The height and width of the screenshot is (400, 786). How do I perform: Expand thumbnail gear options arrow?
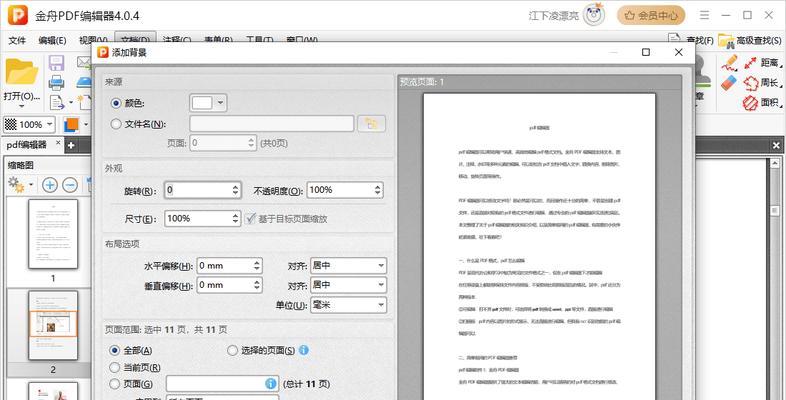[x=31, y=185]
